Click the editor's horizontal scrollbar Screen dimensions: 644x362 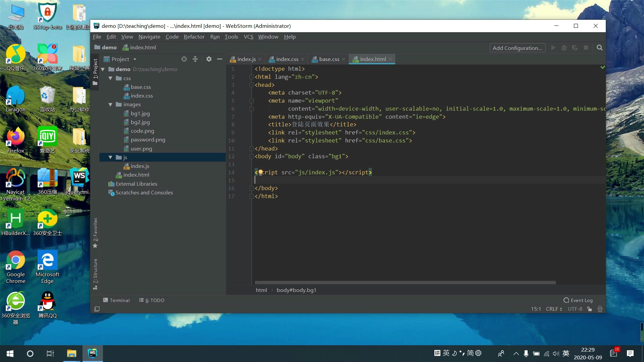tap(405, 283)
